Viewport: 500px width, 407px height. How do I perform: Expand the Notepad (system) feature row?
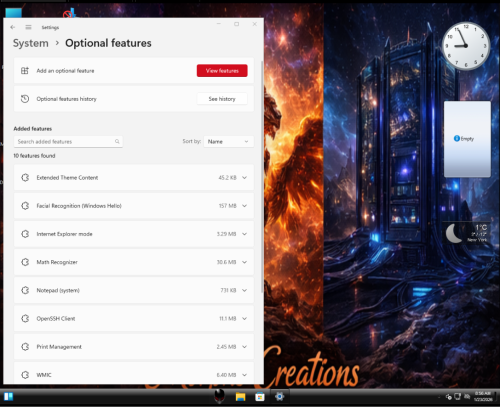134,290
